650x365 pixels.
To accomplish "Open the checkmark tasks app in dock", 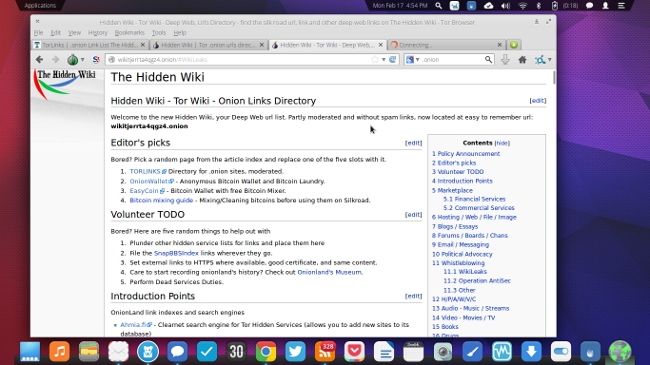I will click(x=207, y=352).
